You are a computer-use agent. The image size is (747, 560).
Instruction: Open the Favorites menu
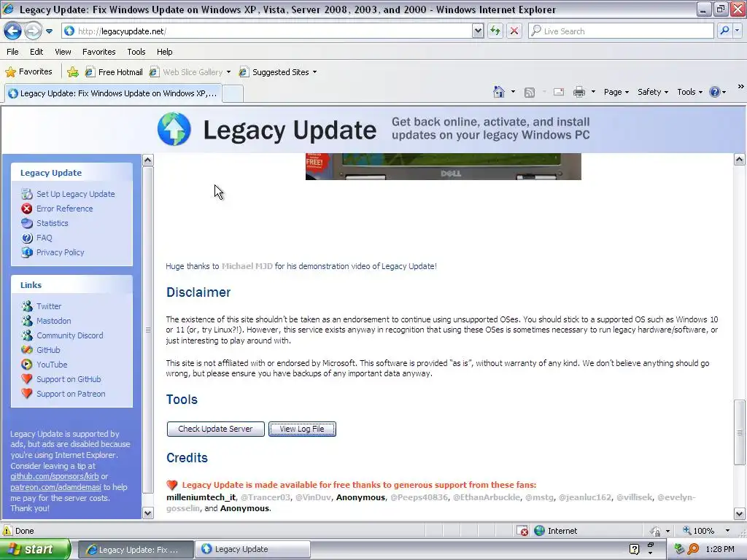coord(98,52)
